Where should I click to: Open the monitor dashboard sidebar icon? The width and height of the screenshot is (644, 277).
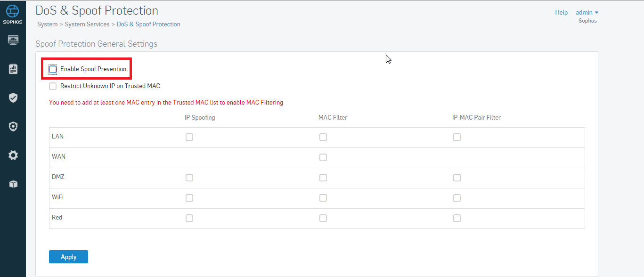click(13, 40)
